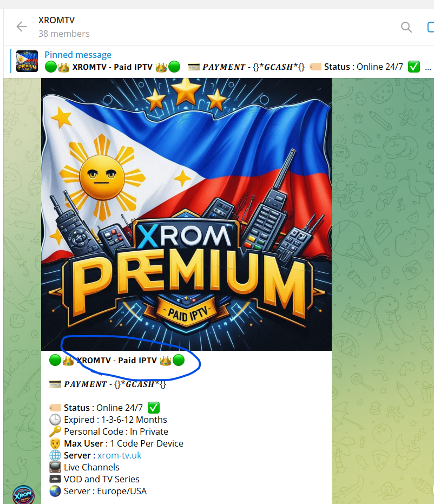Open search in the chat header
This screenshot has height=504, width=434.
click(406, 27)
